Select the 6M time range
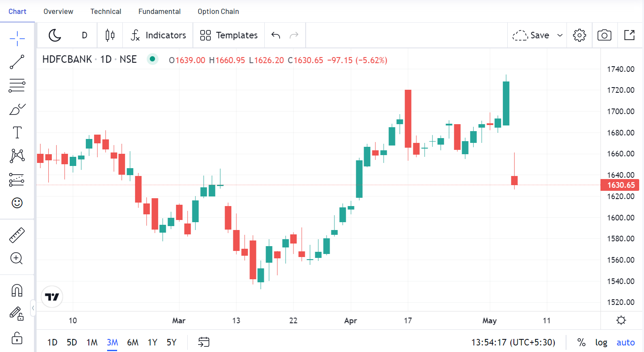Viewport: 644px width, 352px height. pyautogui.click(x=132, y=342)
